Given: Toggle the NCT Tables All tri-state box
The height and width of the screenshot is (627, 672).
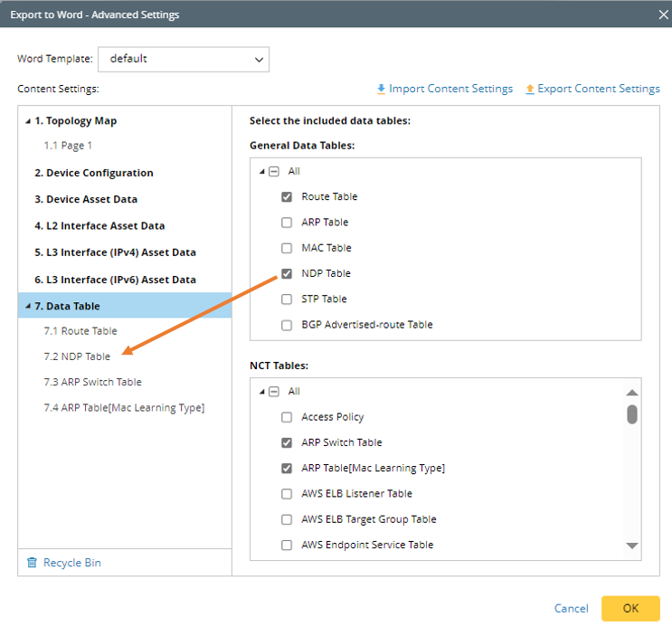Looking at the screenshot, I should tap(274, 391).
